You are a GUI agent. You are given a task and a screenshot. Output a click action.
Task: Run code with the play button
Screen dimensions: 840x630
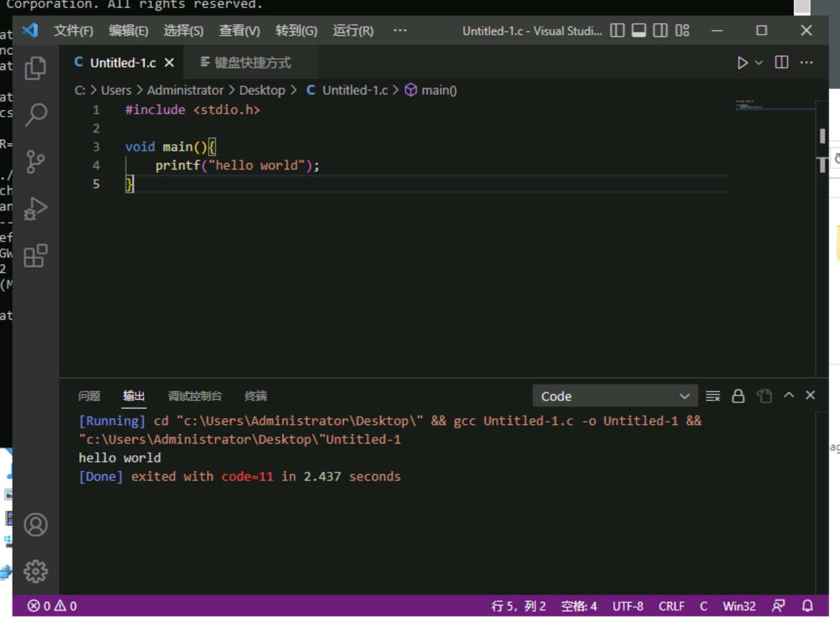742,62
